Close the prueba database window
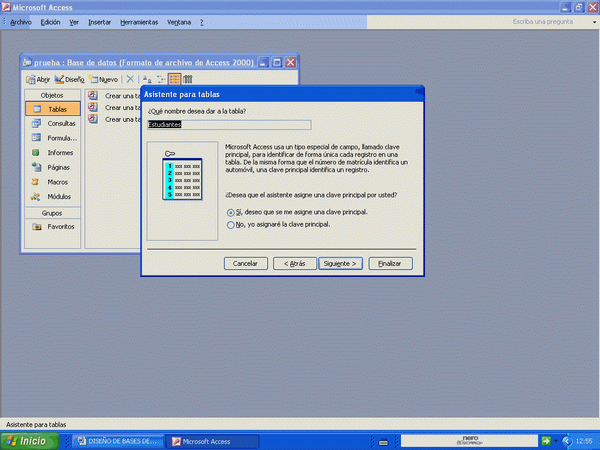Viewport: 600px width, 450px height. tap(290, 62)
